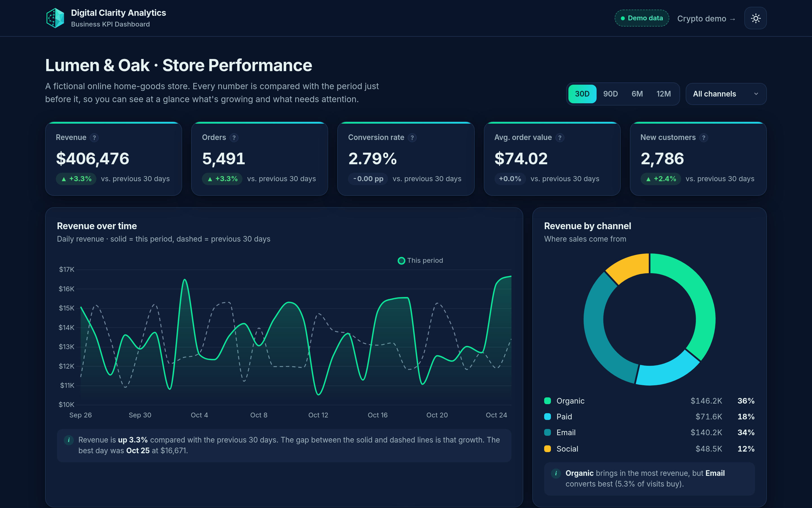This screenshot has width=812, height=508.
Task: Click the Revenue over time heading
Action: (97, 226)
